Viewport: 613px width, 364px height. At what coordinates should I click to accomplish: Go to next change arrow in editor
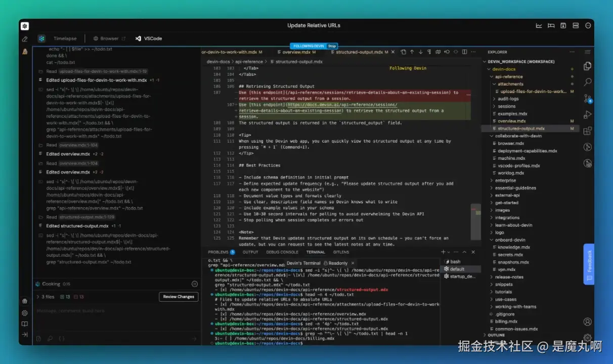(x=420, y=52)
